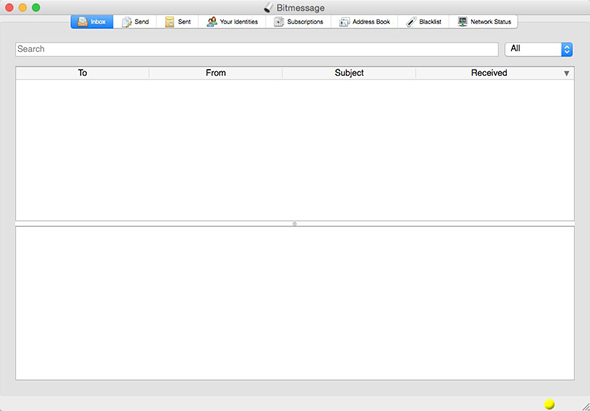
Task: View the Network Status tab
Action: 484,22
